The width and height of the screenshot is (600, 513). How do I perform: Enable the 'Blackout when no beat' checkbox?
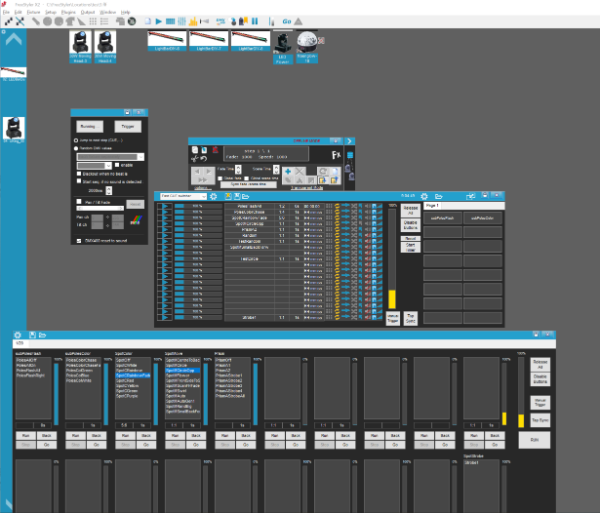coord(78,173)
